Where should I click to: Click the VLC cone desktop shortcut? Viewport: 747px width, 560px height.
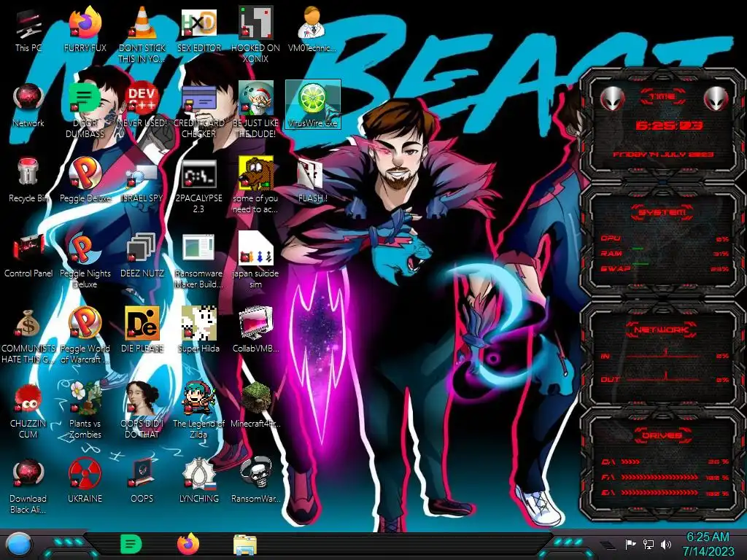142,34
